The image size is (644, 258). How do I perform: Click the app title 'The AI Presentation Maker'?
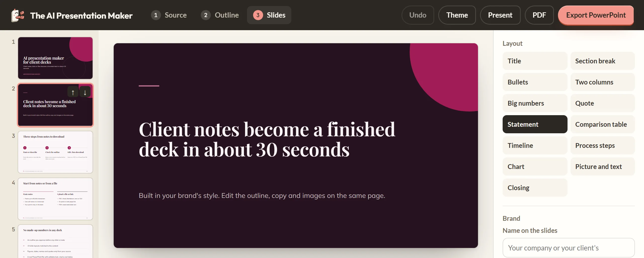coord(81,16)
